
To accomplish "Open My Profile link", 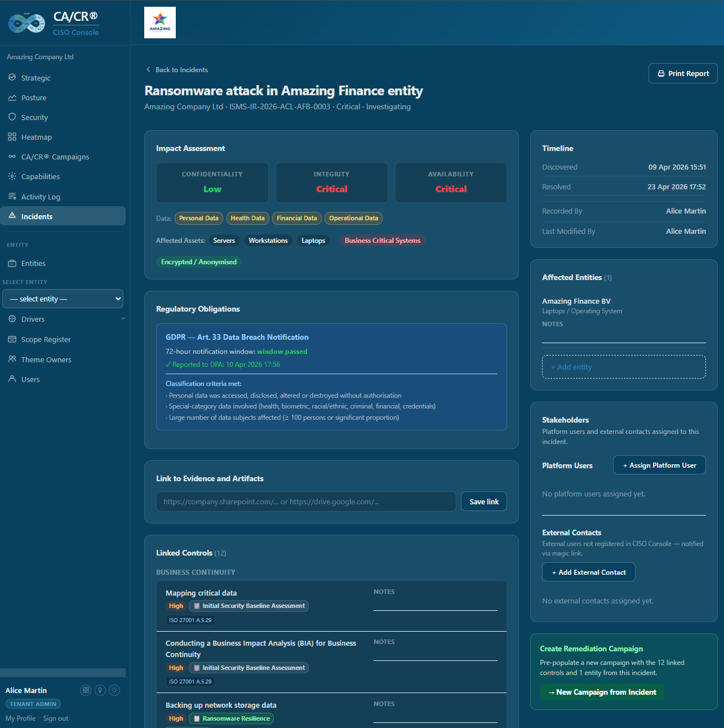I will coord(20,718).
